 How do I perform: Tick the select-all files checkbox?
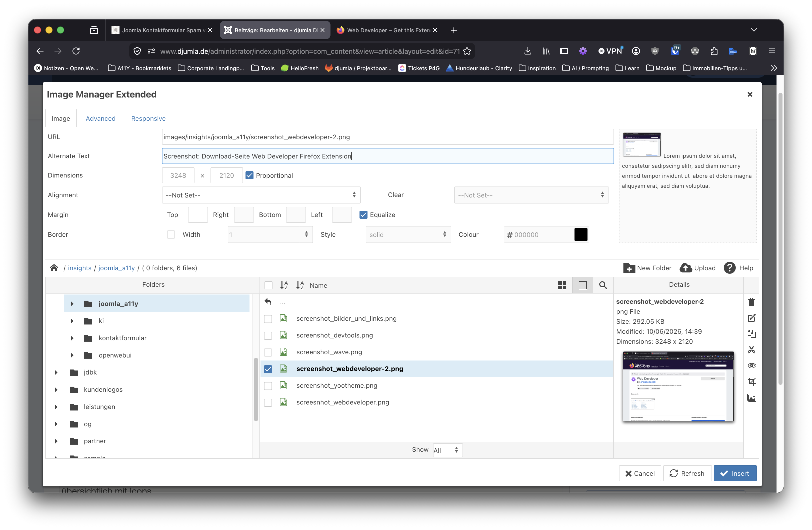tap(268, 285)
